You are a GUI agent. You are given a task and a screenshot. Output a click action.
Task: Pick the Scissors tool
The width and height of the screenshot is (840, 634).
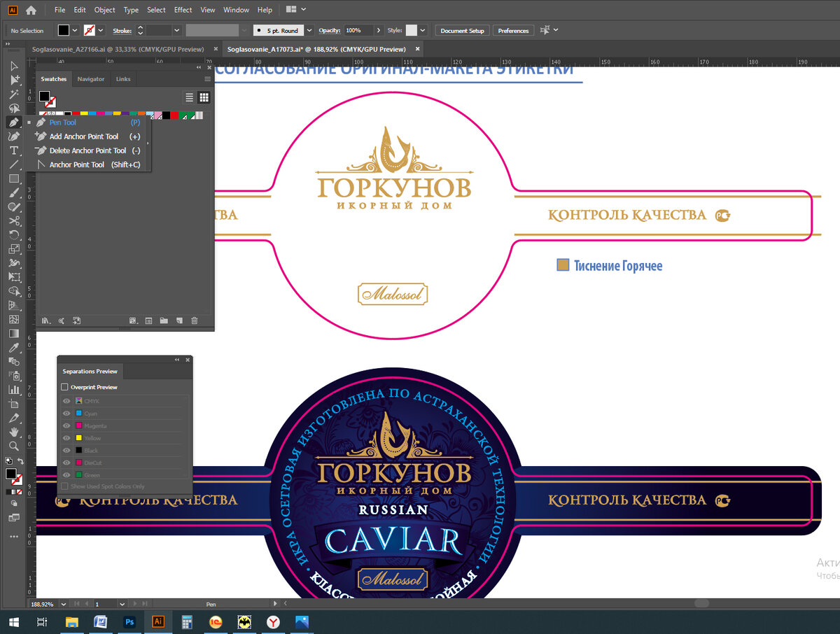click(x=13, y=221)
